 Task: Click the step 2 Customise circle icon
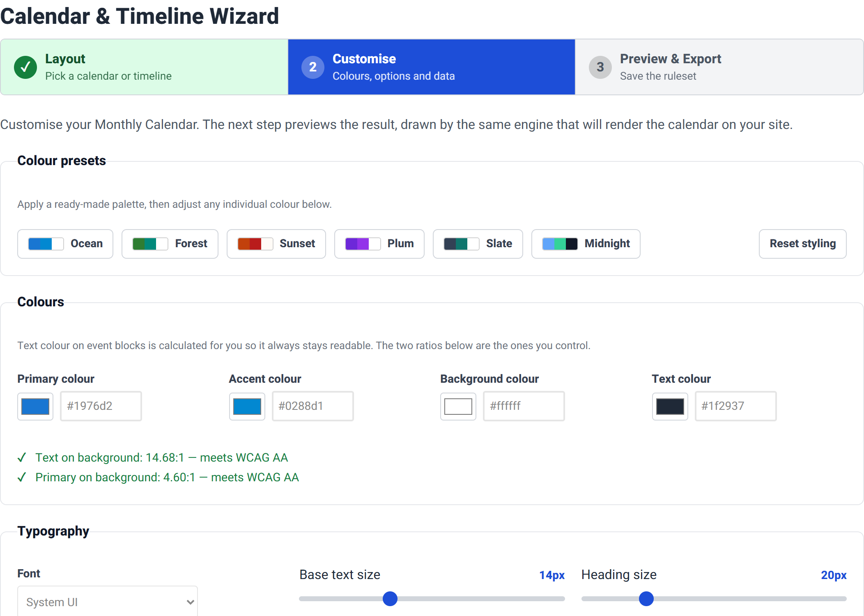coord(313,67)
